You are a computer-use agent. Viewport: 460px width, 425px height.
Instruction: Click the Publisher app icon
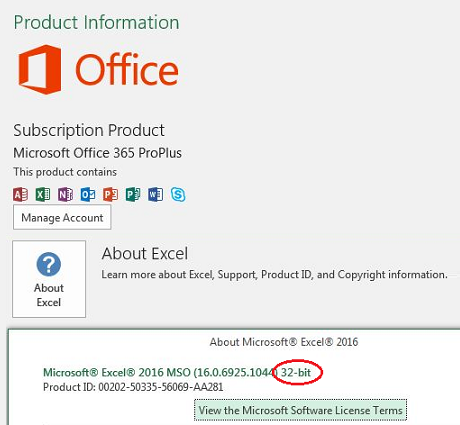pyautogui.click(x=133, y=194)
